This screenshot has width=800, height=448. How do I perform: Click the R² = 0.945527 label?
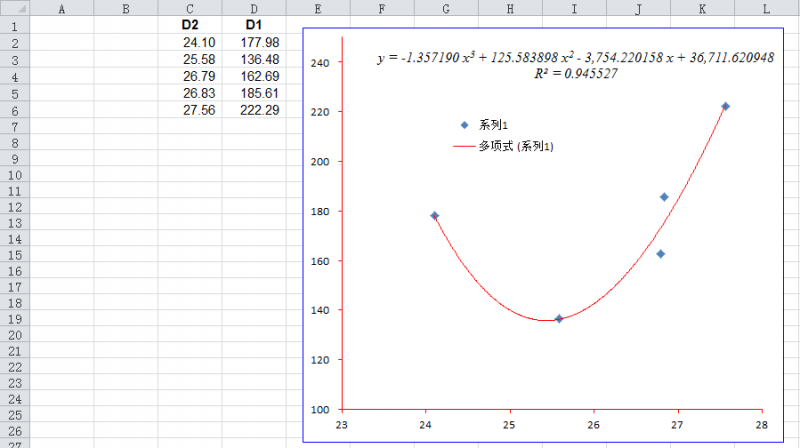(576, 73)
